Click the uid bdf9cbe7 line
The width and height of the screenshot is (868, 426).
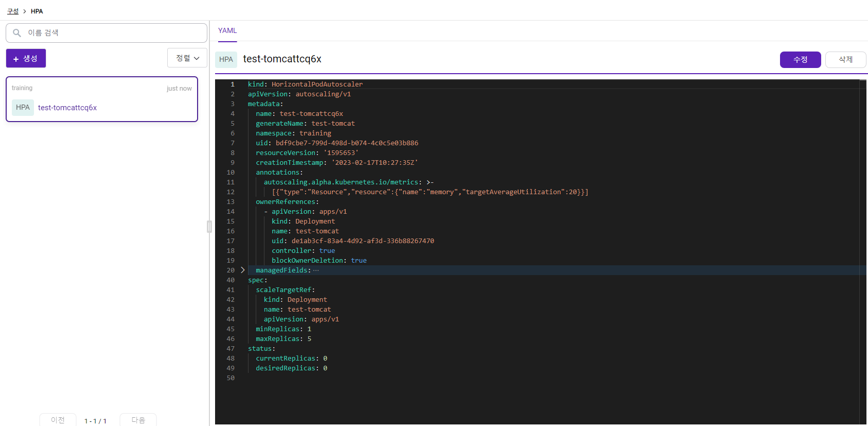pos(337,143)
